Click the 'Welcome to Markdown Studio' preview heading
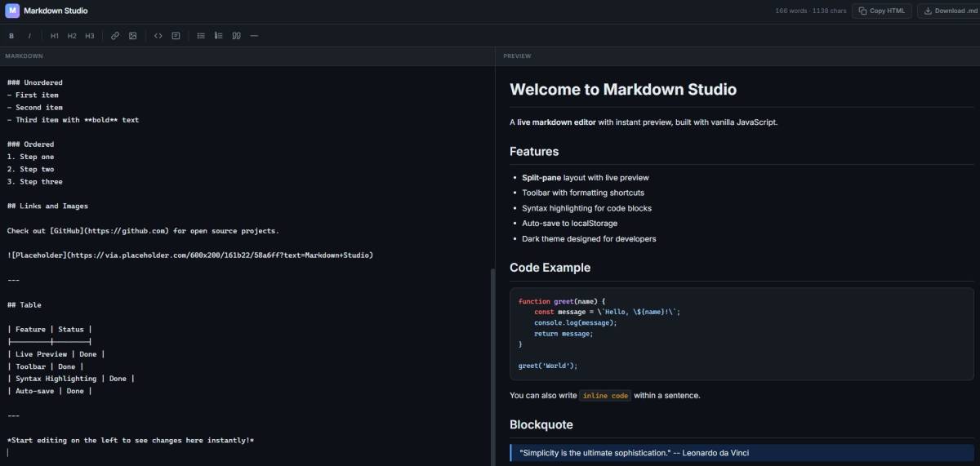The image size is (980, 466). 623,90
